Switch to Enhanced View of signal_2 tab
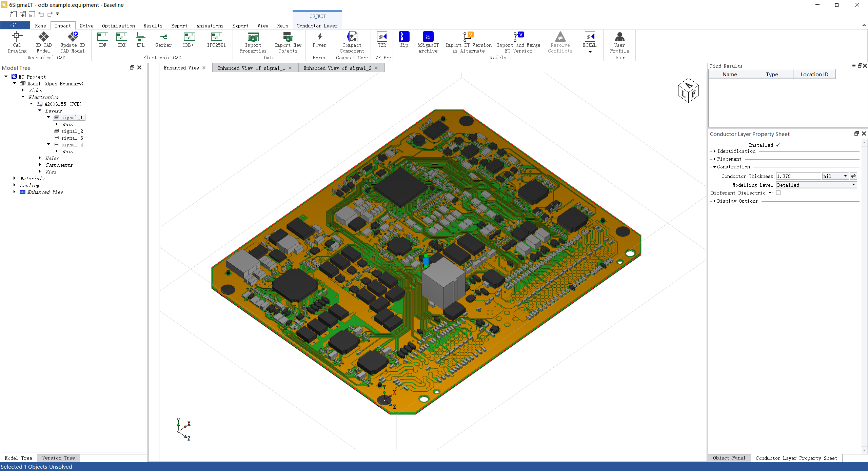Screen dimensions: 868x471 337,68
